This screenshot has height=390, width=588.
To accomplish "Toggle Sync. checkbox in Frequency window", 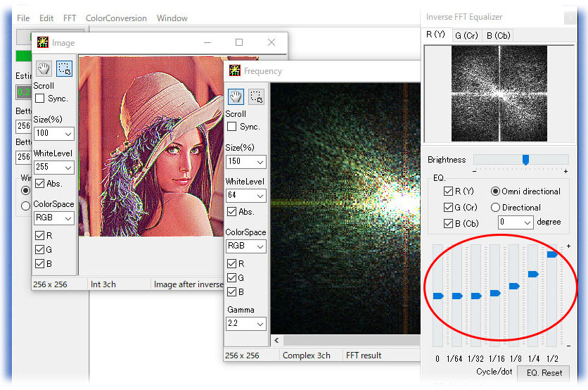I will pyautogui.click(x=231, y=127).
